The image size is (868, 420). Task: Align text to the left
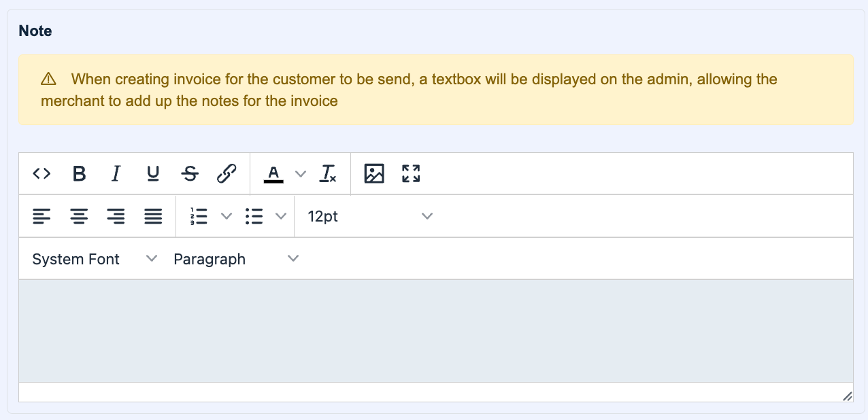click(x=41, y=217)
